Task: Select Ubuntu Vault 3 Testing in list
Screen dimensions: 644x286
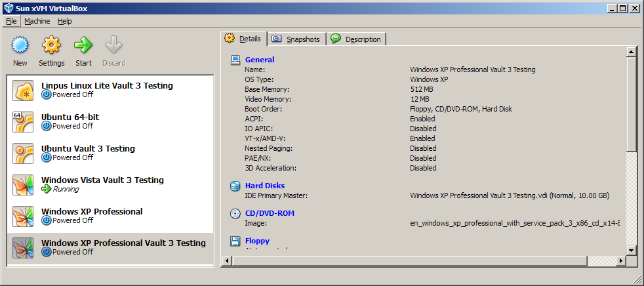Action: pos(88,149)
